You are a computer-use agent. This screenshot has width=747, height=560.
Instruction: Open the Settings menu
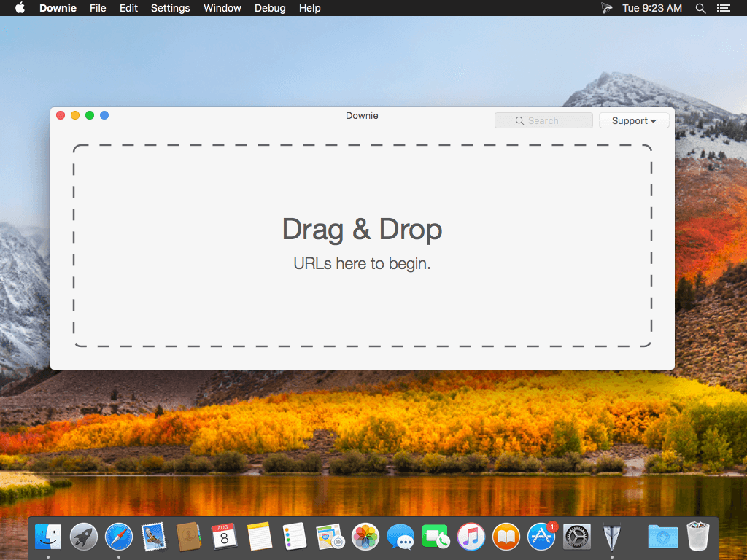pyautogui.click(x=170, y=8)
